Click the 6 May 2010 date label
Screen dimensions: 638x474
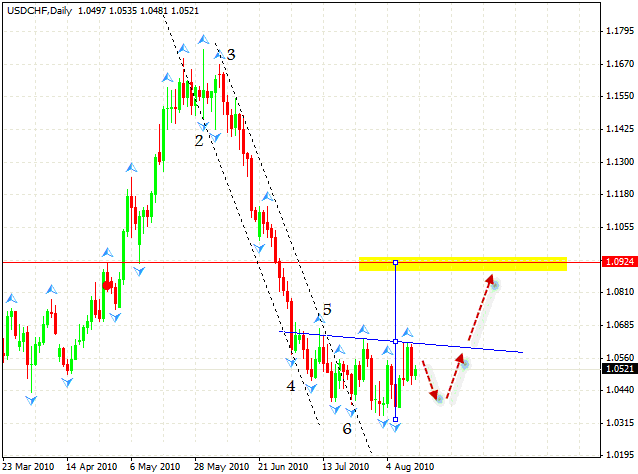click(155, 466)
